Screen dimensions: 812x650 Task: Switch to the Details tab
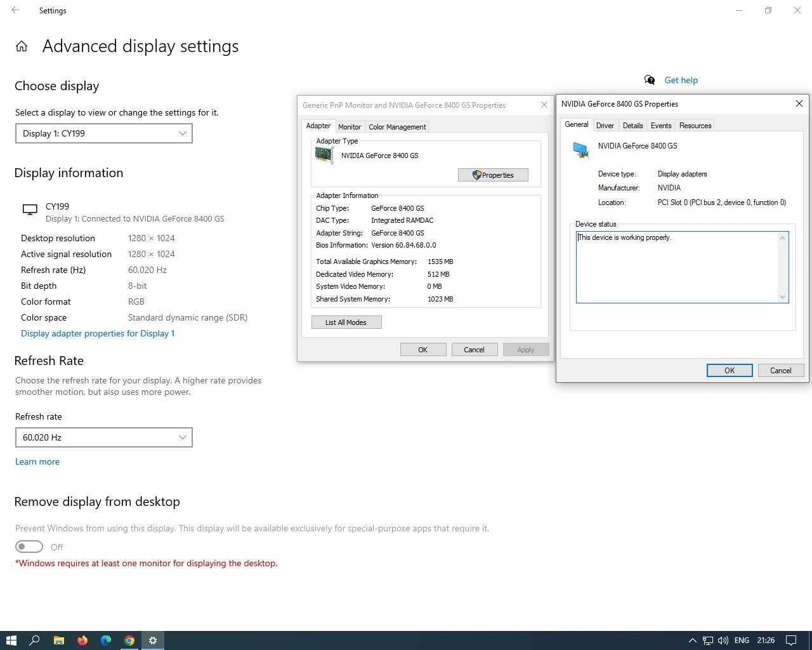[632, 126]
